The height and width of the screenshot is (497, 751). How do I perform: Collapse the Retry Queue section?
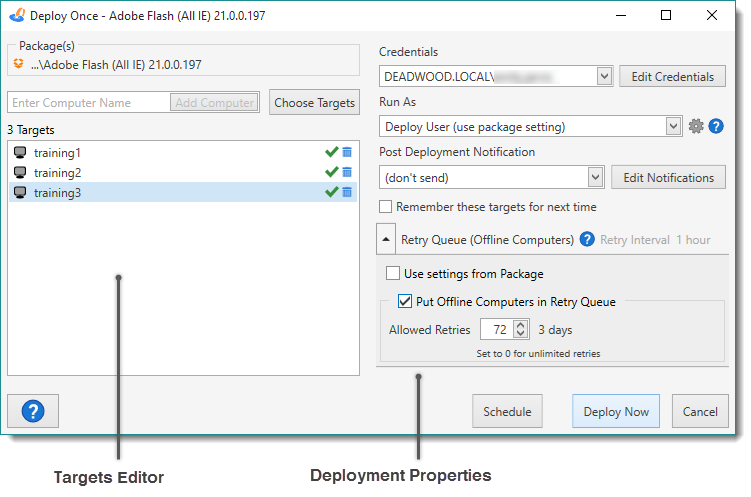click(x=386, y=239)
